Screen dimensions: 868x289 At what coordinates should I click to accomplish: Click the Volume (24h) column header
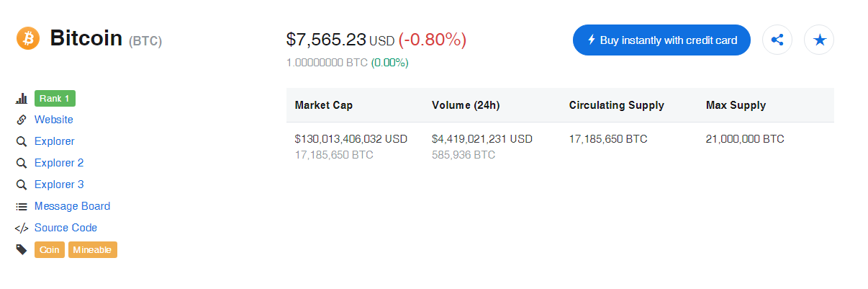click(466, 105)
